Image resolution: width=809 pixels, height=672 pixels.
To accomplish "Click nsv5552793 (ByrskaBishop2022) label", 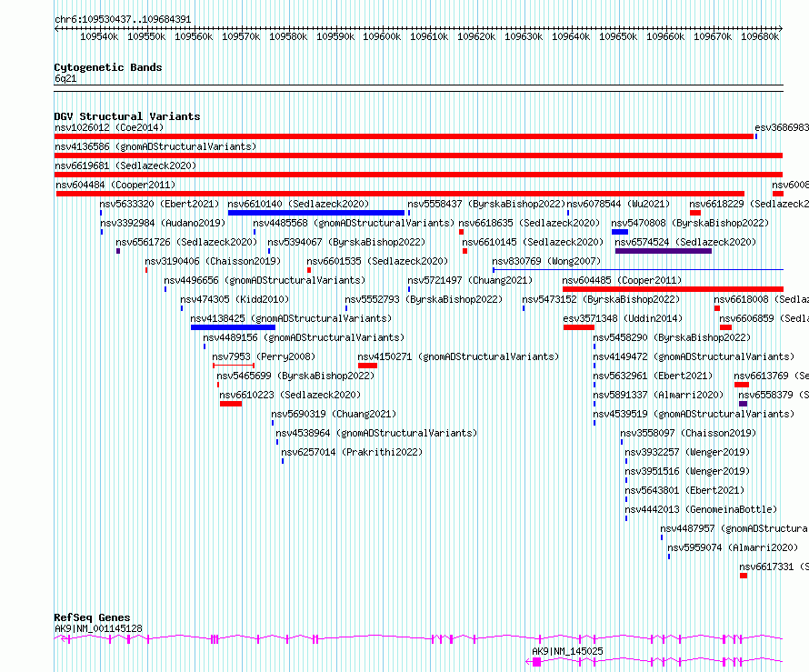I will pos(424,299).
